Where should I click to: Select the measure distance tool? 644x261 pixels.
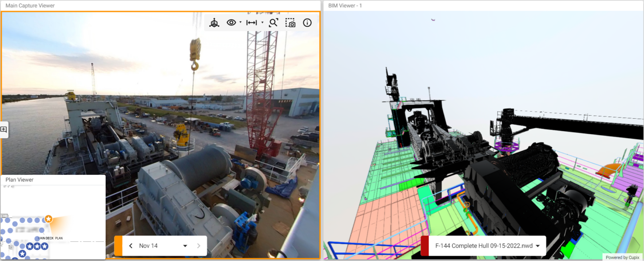click(x=251, y=23)
